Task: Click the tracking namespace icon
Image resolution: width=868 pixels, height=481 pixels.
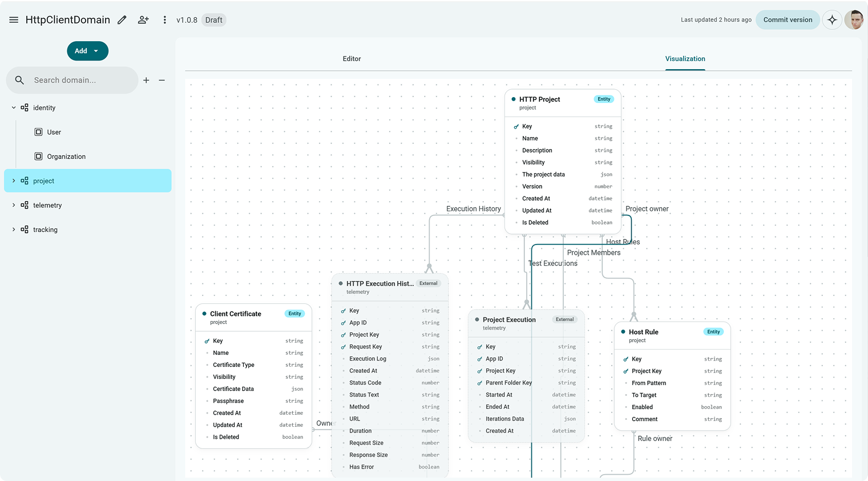Action: (x=25, y=230)
